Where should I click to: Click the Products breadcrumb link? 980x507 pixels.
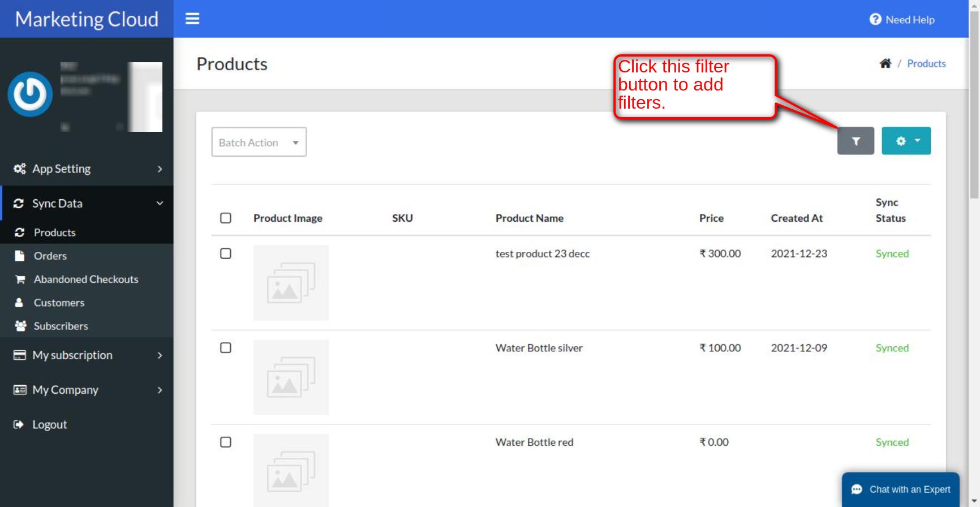point(926,63)
